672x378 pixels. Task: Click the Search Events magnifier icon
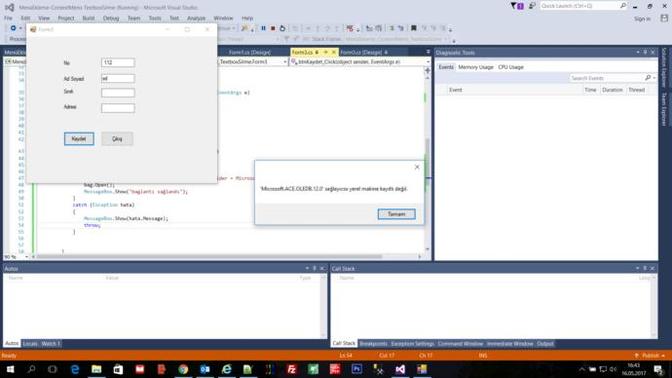click(x=648, y=78)
